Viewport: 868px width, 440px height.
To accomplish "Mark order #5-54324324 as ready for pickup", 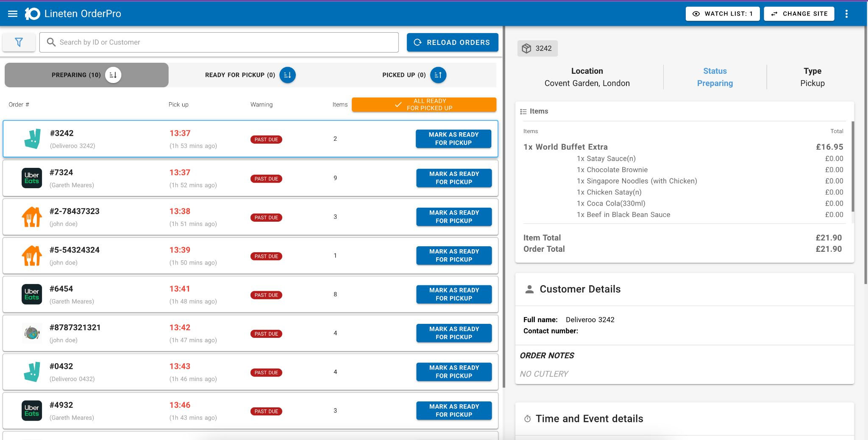I will [454, 256].
